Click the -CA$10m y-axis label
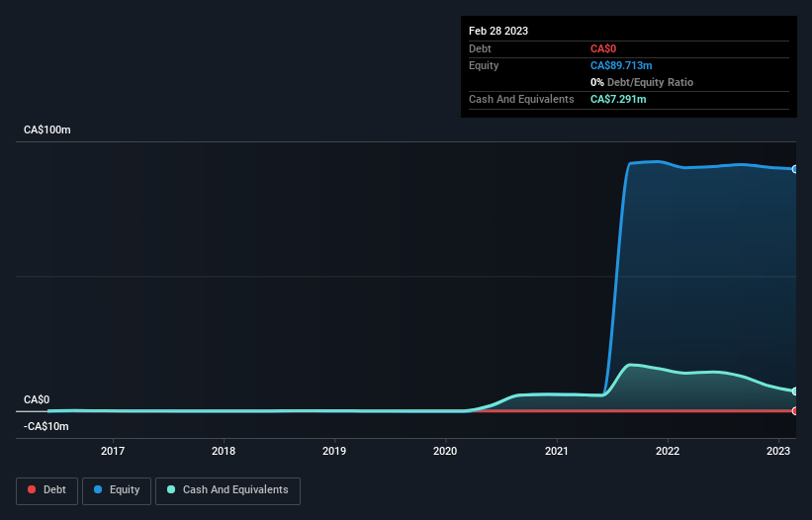Screen dimensions: 812x520 pos(46,426)
